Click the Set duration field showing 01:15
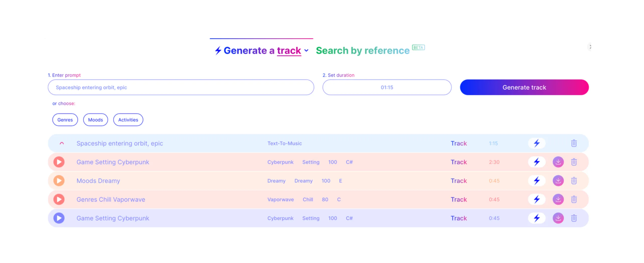Screen dimensions: 644x263 click(386, 87)
